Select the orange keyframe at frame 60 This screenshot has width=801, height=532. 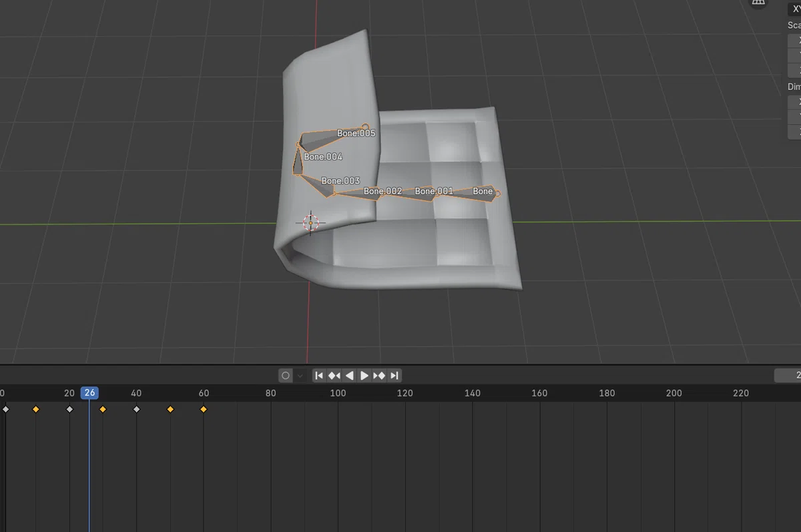tap(204, 409)
